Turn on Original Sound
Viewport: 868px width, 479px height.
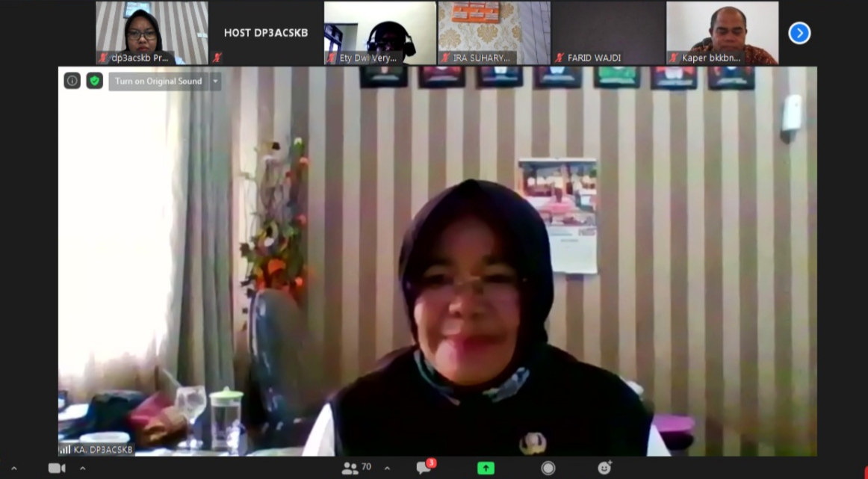[x=158, y=81]
